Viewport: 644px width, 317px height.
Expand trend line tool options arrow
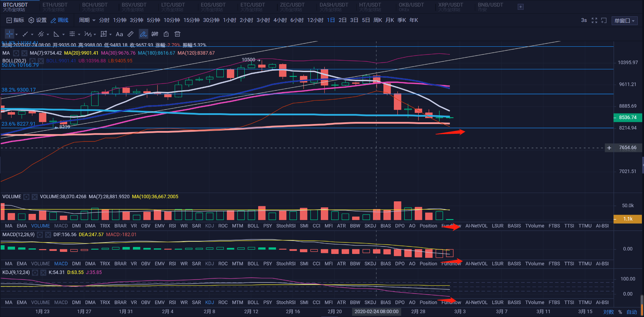[x=32, y=34]
